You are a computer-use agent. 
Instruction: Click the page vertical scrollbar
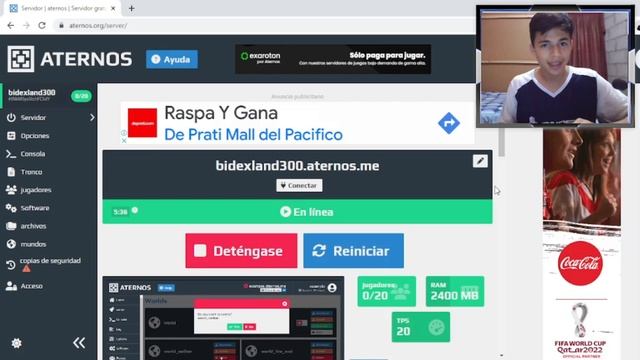tap(501, 143)
